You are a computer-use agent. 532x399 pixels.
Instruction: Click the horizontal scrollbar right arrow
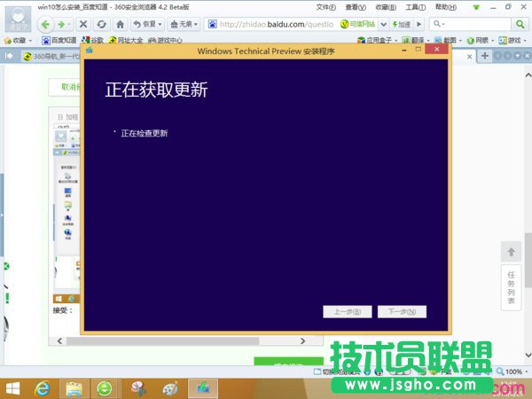302,340
